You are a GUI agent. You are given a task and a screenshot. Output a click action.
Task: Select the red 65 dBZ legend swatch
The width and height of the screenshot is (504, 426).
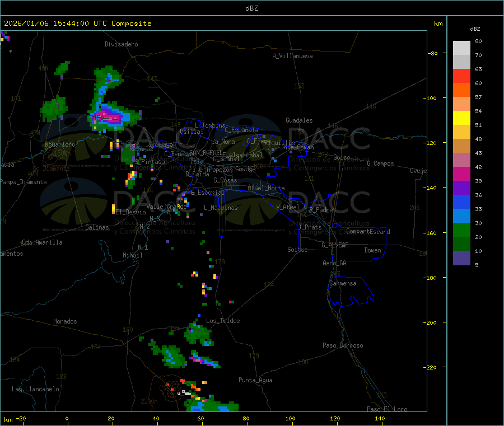pyautogui.click(x=461, y=76)
